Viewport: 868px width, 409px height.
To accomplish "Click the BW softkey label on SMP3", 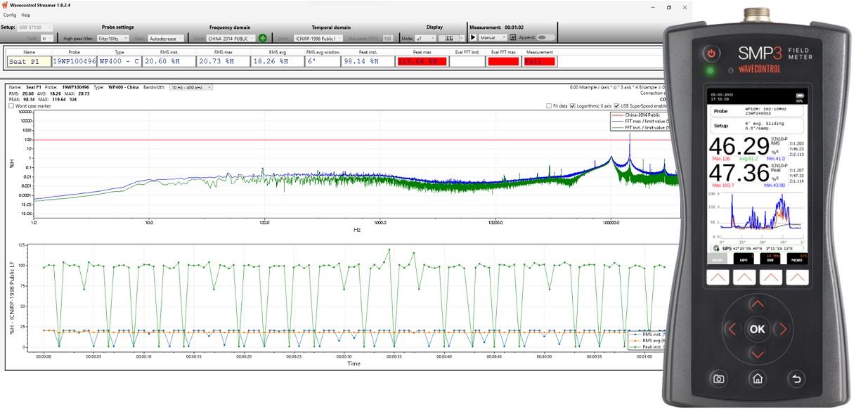I will (770, 259).
